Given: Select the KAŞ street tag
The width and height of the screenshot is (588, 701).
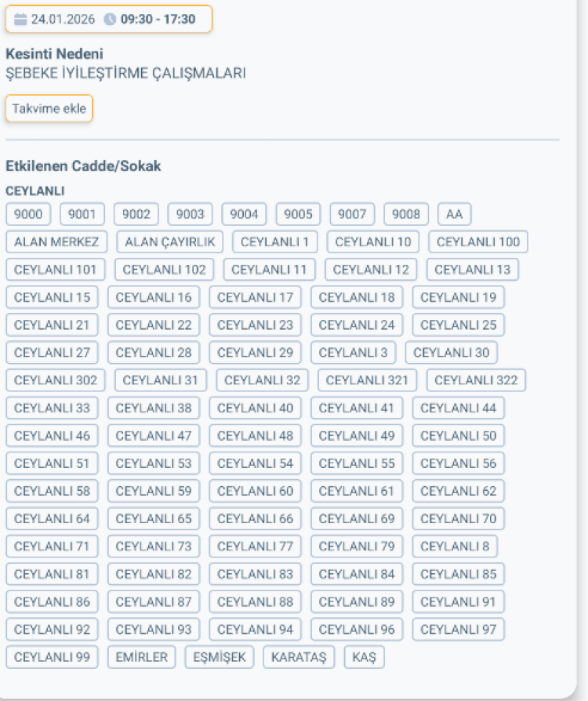Looking at the screenshot, I should click(x=365, y=657).
